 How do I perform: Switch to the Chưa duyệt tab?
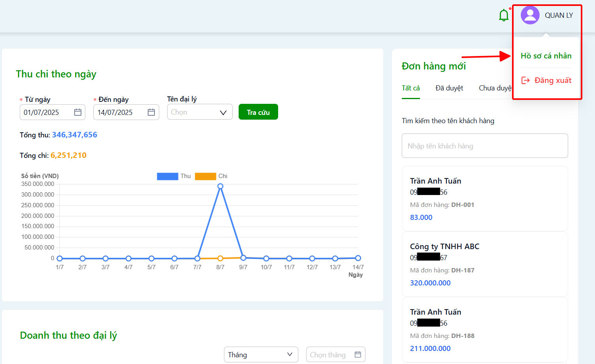coord(495,88)
